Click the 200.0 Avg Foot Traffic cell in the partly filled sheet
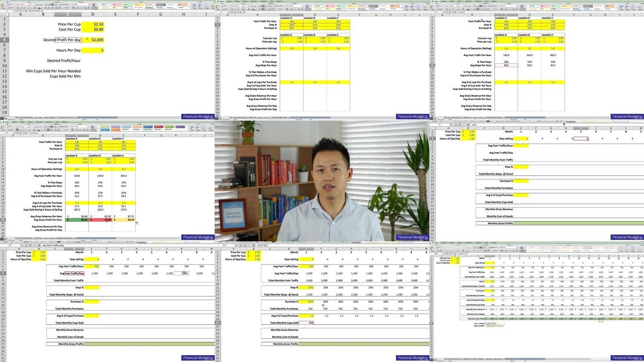The width and height of the screenshot is (644, 362). click(530, 55)
